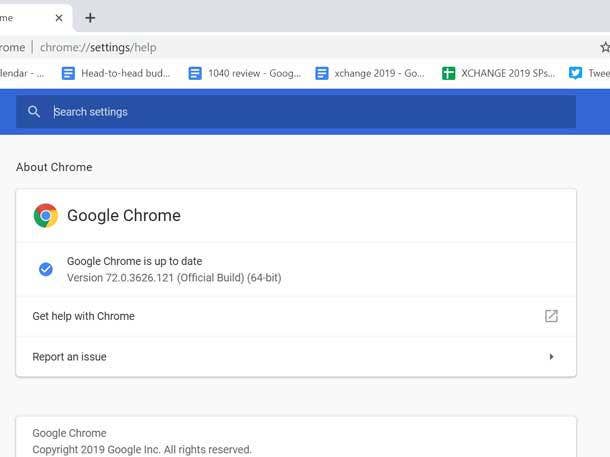Bookmark this page using the star icon
The width and height of the screenshot is (610, 457).
pyautogui.click(x=604, y=47)
